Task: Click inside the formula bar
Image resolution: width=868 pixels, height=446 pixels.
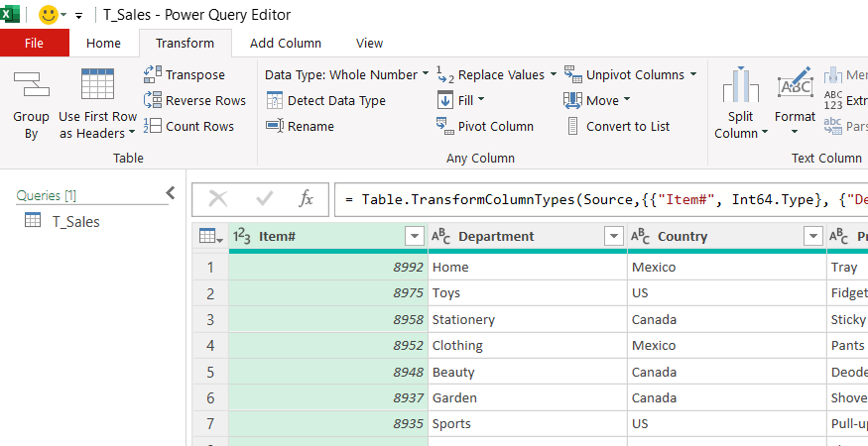Action: pyautogui.click(x=601, y=199)
